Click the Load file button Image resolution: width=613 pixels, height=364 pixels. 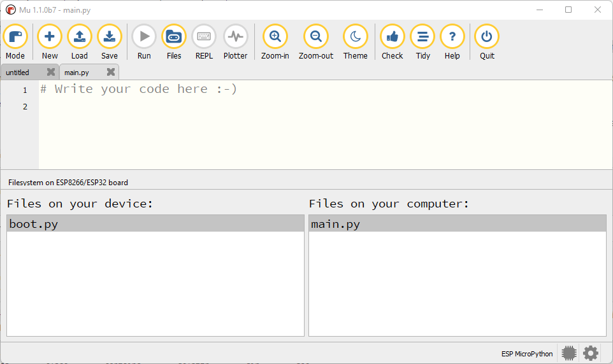point(80,42)
